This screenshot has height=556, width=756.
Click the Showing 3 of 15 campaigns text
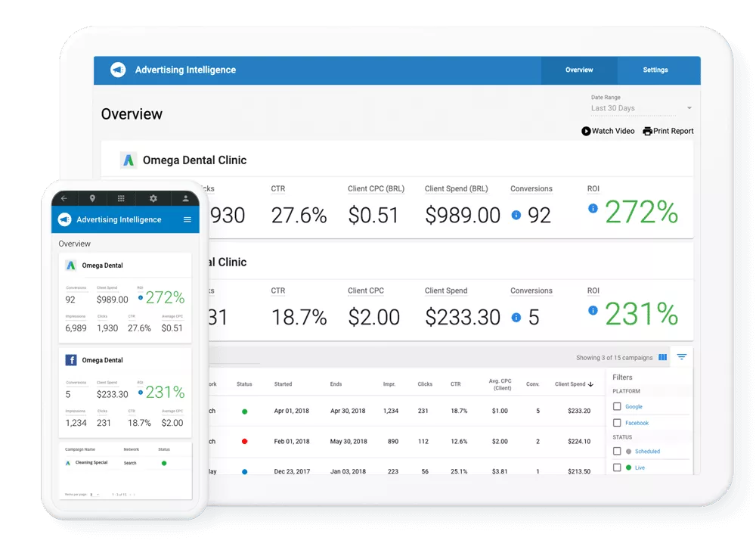pos(614,358)
